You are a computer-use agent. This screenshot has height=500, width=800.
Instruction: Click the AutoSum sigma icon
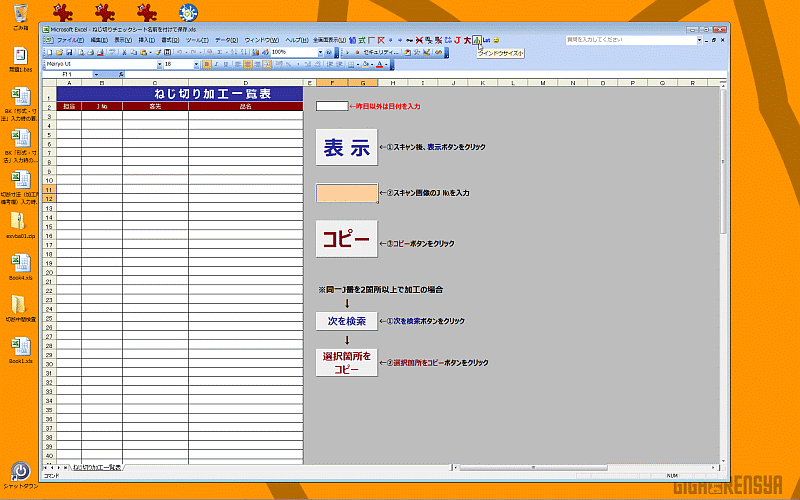tap(220, 52)
